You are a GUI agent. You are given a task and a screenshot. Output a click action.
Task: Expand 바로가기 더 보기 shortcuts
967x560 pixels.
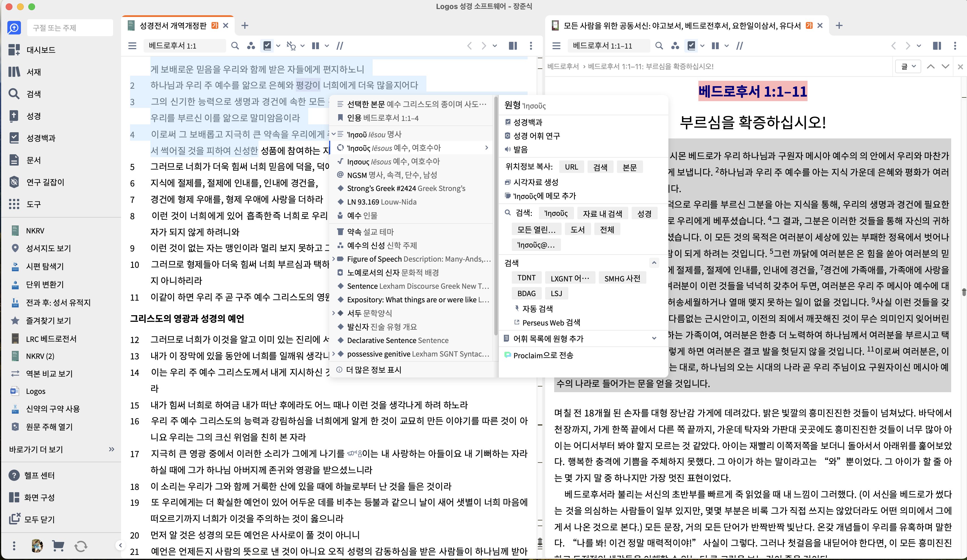(x=111, y=449)
